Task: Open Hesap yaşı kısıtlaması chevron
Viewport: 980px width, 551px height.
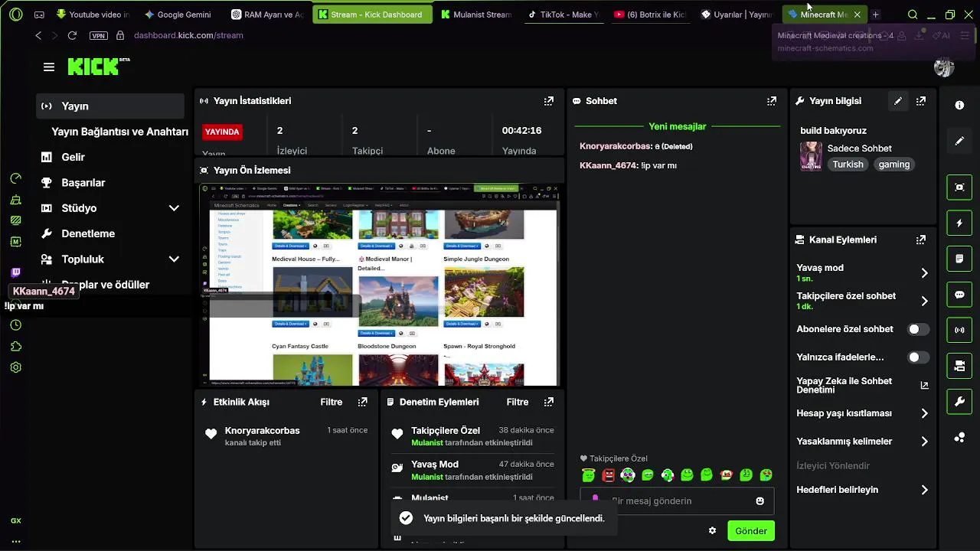Action: (924, 413)
